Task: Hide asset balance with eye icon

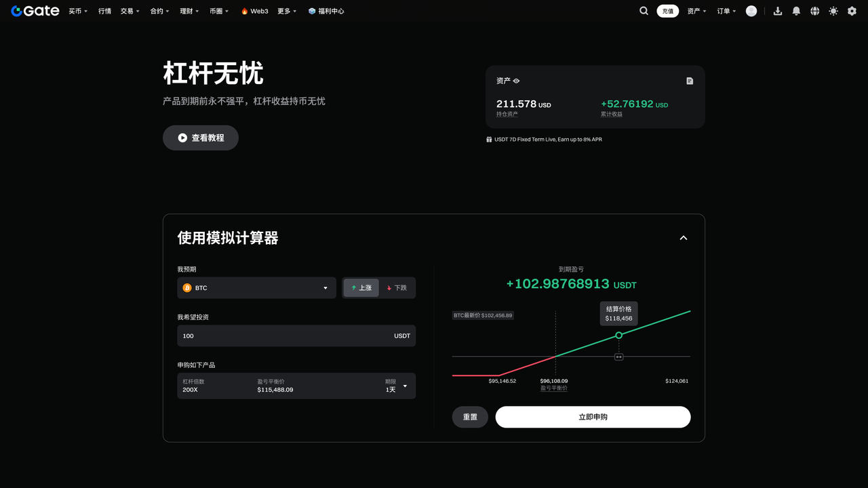Action: tap(516, 81)
